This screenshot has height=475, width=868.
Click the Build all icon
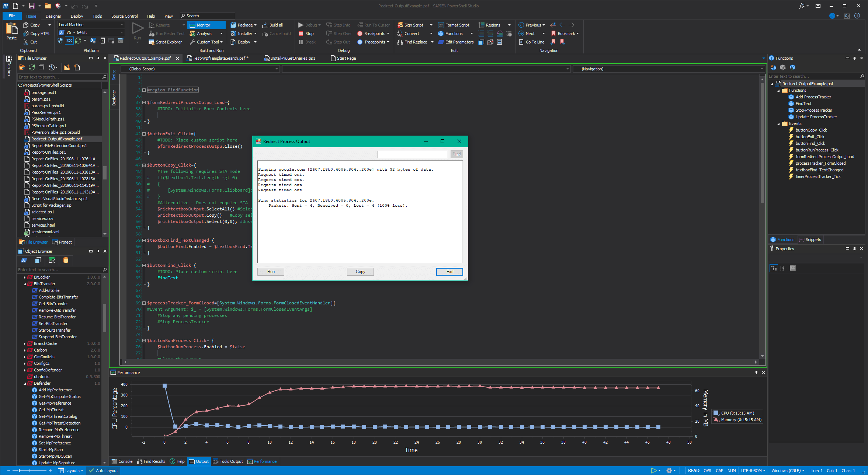tap(265, 25)
